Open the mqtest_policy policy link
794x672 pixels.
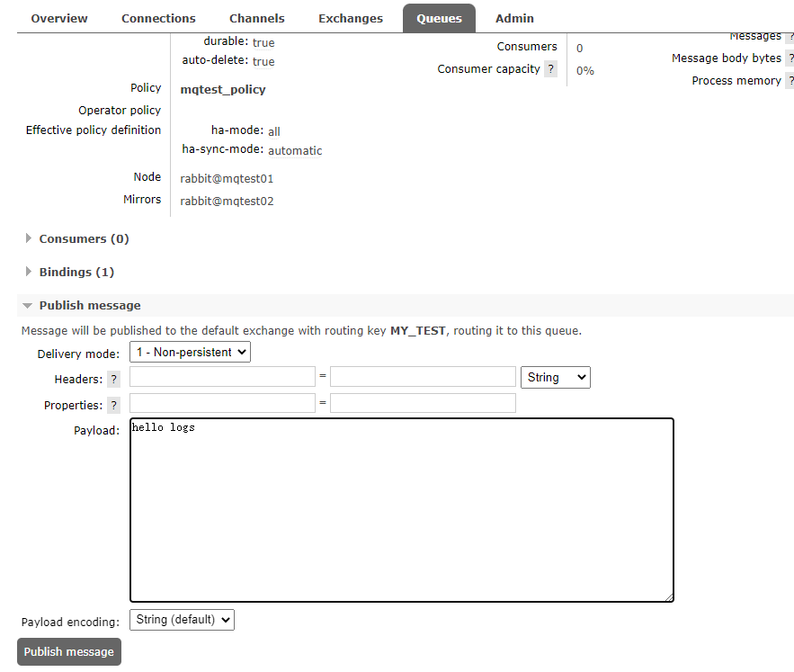223,90
